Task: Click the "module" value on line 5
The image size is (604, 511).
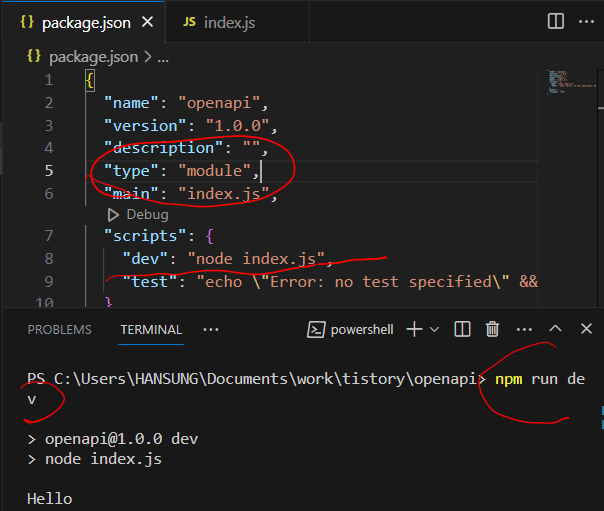Action: coord(214,171)
